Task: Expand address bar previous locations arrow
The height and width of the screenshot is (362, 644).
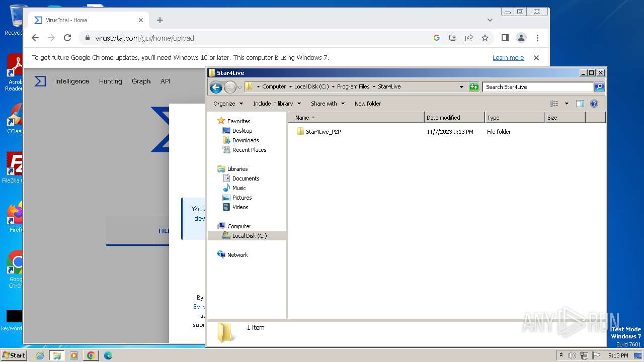Action: pos(461,87)
